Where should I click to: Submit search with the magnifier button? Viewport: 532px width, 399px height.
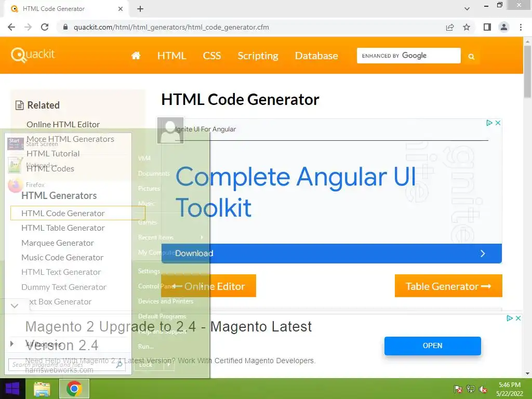(x=471, y=56)
